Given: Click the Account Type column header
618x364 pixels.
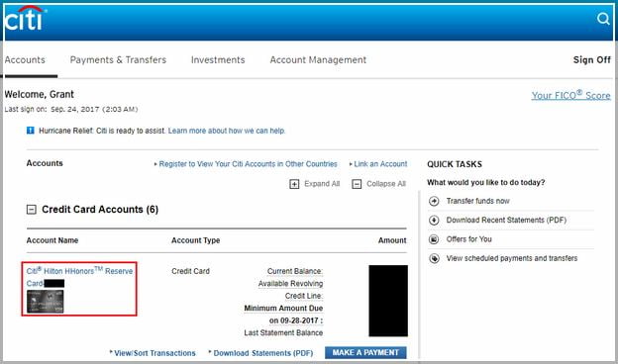Looking at the screenshot, I should [195, 240].
